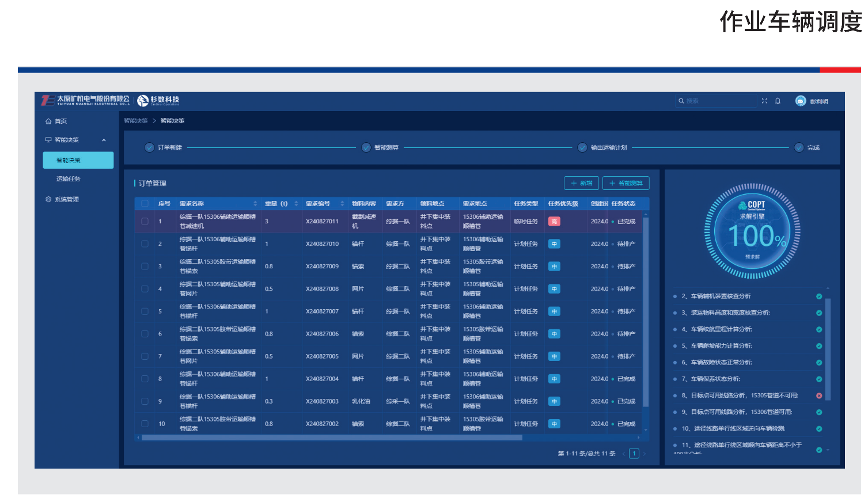This screenshot has height=502, width=868.
Task: Click the 输出运输计划 step checkmark icon
Action: coord(582,147)
